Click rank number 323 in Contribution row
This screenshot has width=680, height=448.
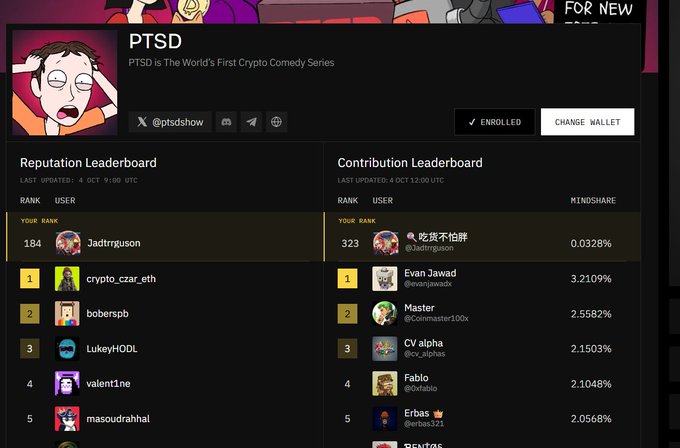click(350, 243)
